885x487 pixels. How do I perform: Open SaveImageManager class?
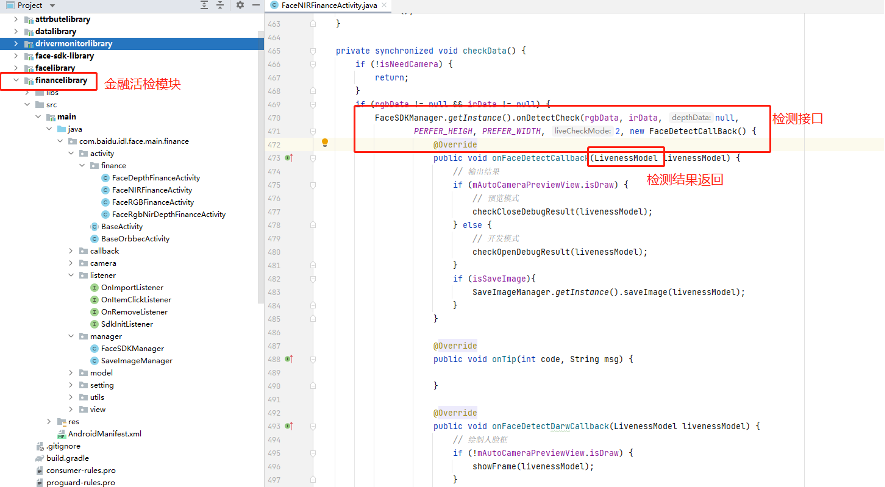point(137,361)
